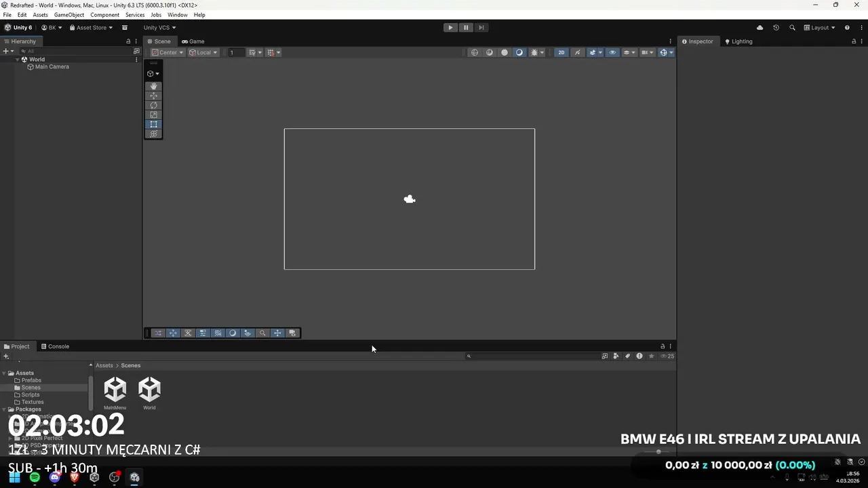The width and height of the screenshot is (868, 488).
Task: Open the Unity VCS dropdown
Action: point(159,28)
